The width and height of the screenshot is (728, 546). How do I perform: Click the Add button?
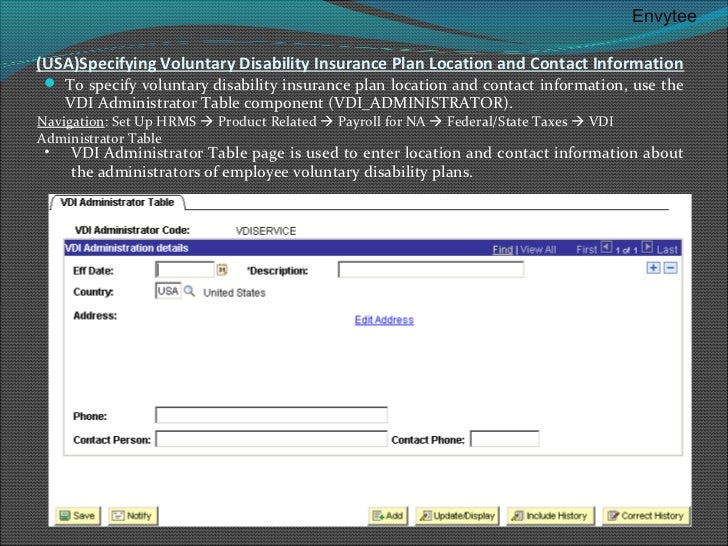(388, 516)
